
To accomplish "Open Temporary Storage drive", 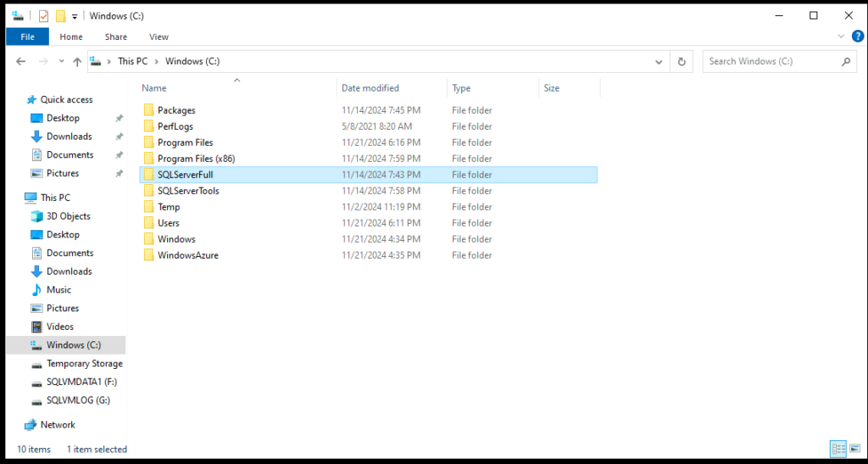I will (x=85, y=363).
